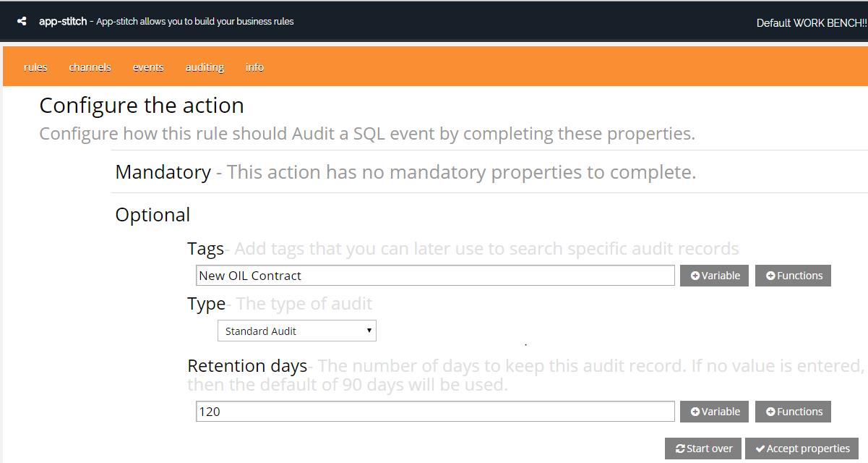Open the rules menu item
Screen dimensions: 868x463
(35, 67)
